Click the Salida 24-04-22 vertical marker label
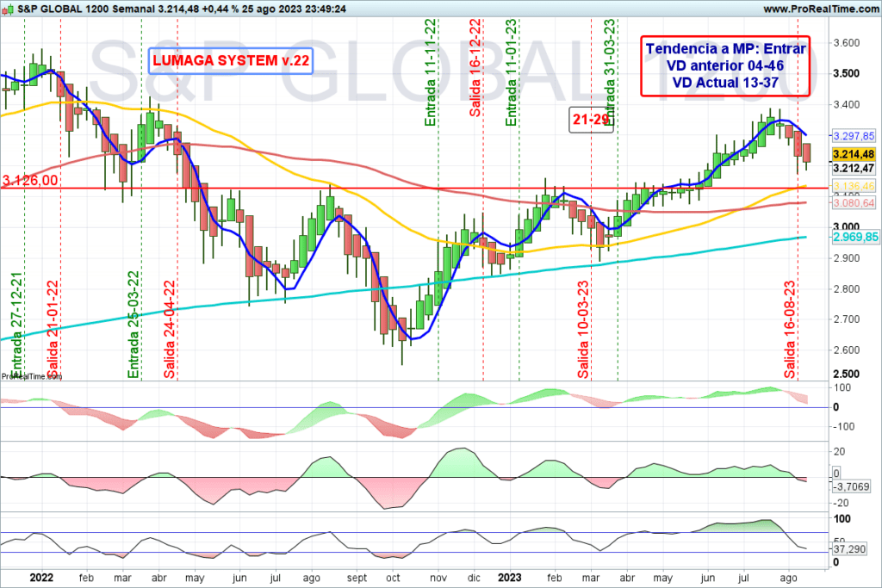This screenshot has width=882, height=588. (170, 330)
